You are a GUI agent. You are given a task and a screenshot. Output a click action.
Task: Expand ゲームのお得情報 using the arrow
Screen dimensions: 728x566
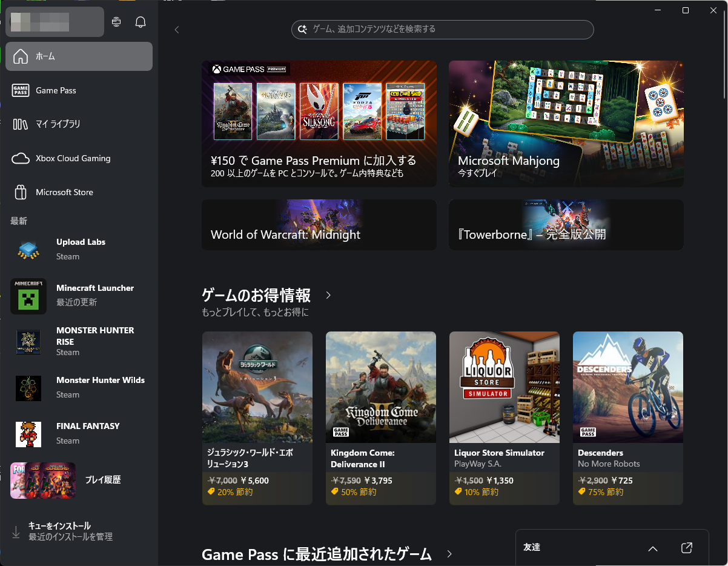(x=328, y=296)
